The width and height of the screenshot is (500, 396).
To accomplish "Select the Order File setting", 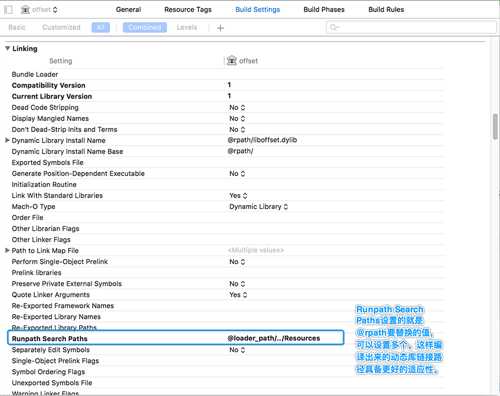I will click(x=27, y=217).
